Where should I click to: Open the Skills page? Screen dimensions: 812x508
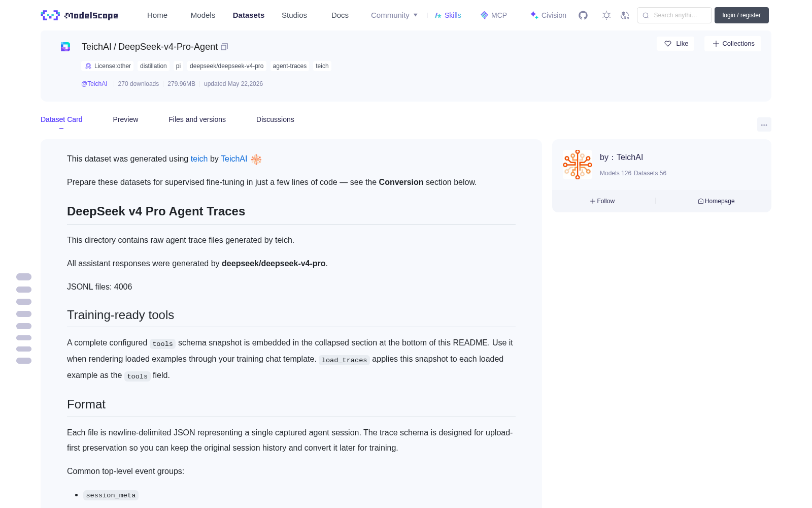click(x=448, y=15)
